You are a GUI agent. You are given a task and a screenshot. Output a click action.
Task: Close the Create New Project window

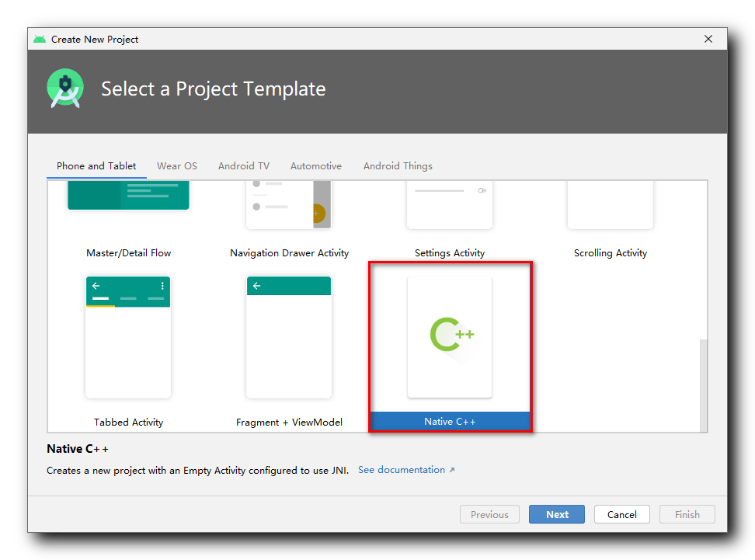tap(708, 39)
